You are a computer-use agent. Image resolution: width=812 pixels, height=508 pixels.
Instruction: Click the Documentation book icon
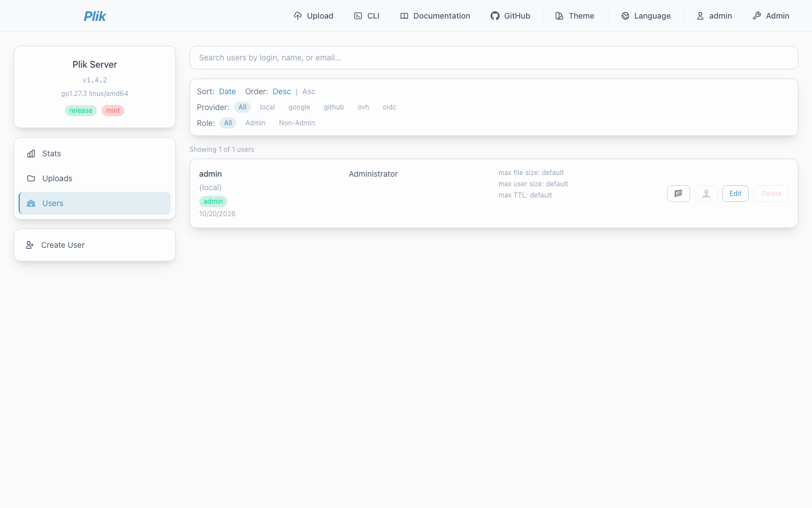click(x=404, y=16)
